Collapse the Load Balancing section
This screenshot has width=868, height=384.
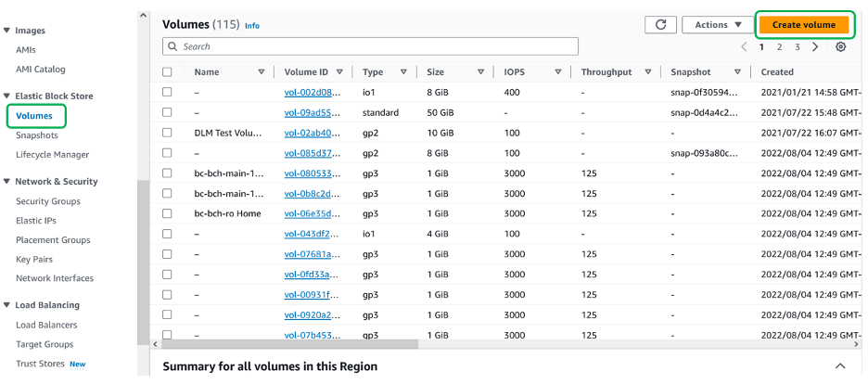6,305
